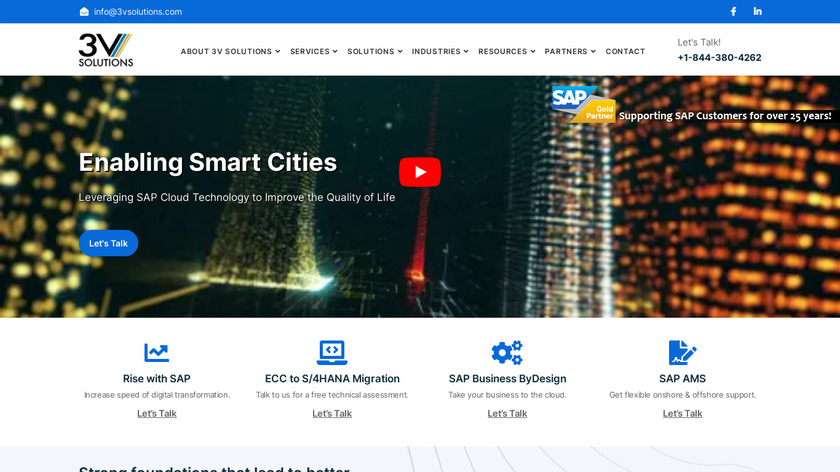Image resolution: width=840 pixels, height=472 pixels.
Task: Call the +1-844-380-4262 phone number
Action: point(719,57)
